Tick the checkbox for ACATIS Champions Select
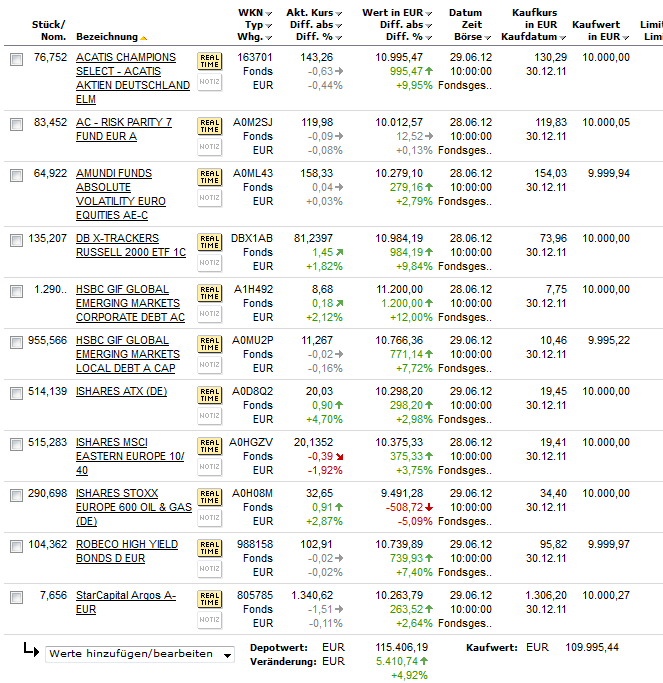Image resolution: width=663 pixels, height=683 pixels. tap(17, 60)
